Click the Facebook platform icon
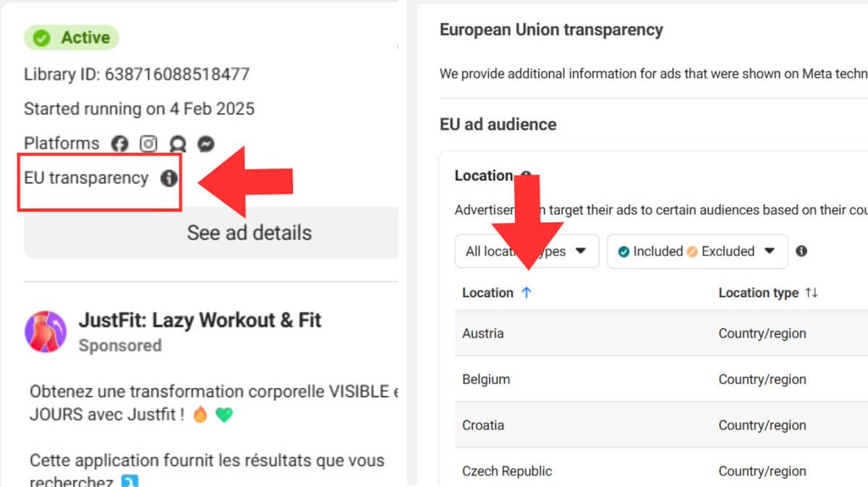 tap(119, 144)
